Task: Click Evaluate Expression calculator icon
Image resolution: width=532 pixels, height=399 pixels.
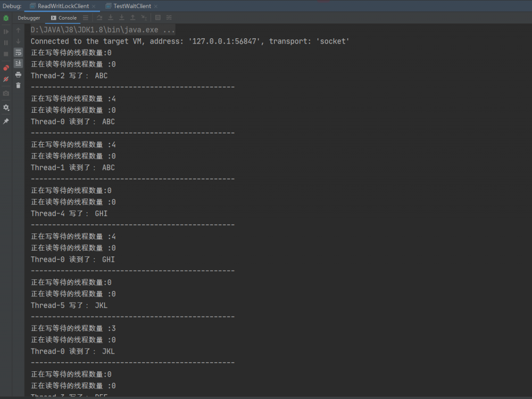Action: coord(158,18)
